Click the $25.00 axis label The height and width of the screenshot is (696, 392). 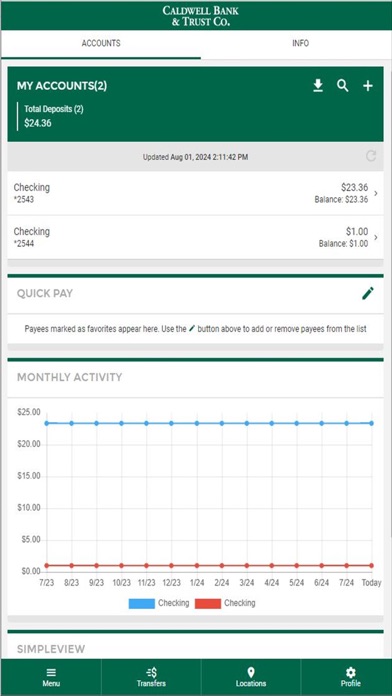pos(29,412)
